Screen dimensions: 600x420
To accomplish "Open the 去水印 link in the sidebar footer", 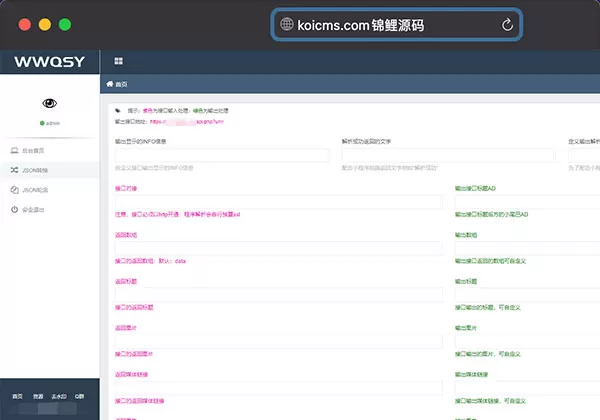I will click(59, 396).
